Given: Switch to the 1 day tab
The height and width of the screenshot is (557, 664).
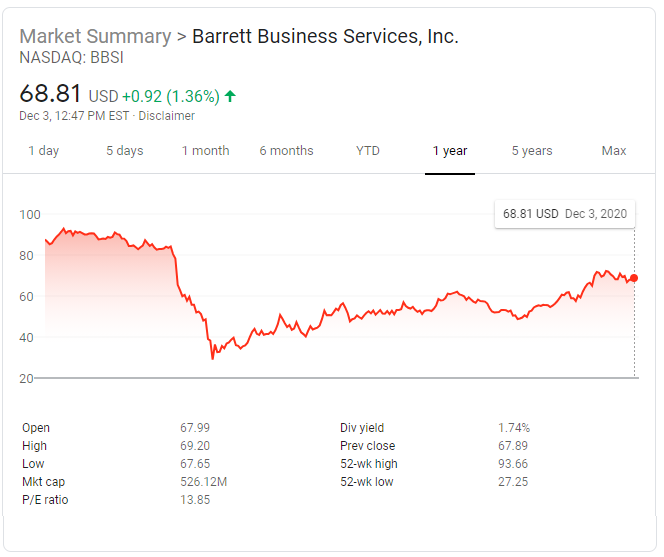Looking at the screenshot, I should pos(43,151).
